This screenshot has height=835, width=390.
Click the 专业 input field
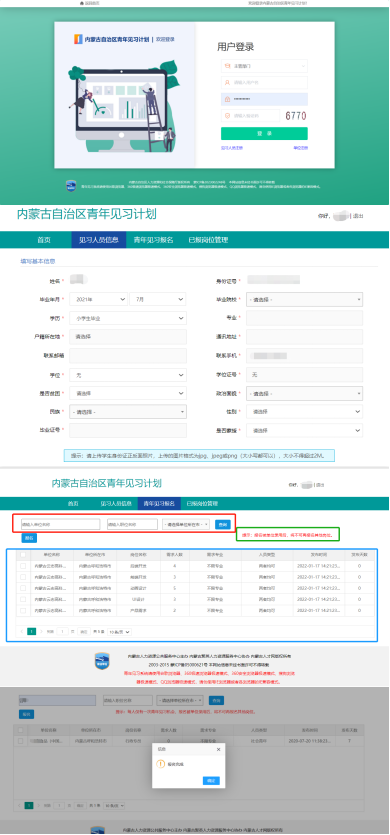click(x=304, y=318)
